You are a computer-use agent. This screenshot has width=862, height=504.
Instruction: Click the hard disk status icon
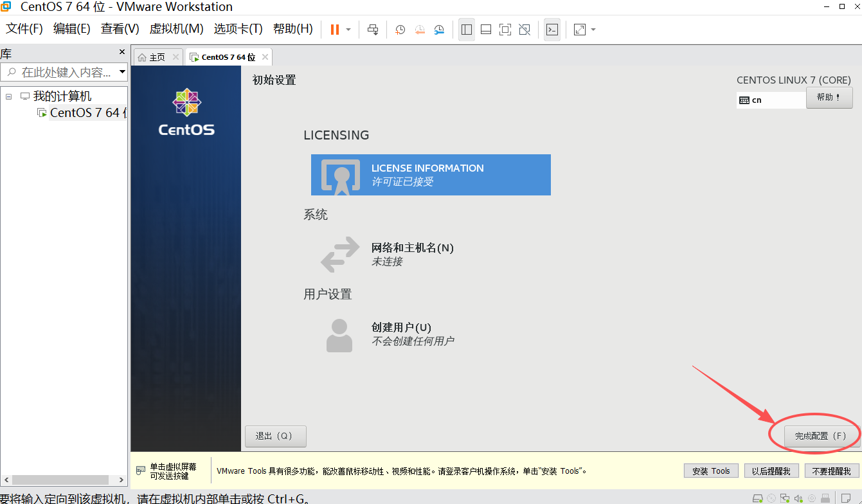758,498
